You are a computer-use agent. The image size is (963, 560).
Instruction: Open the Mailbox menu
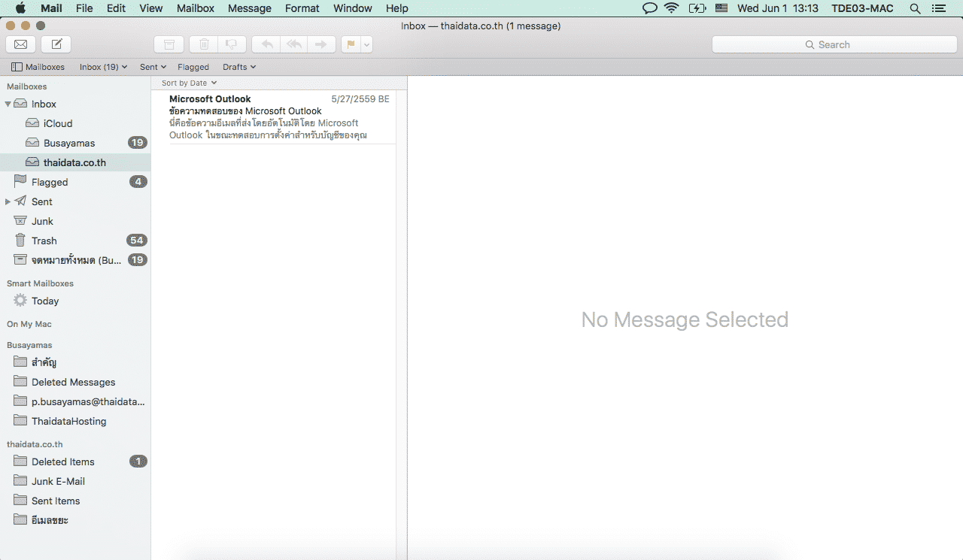pos(196,8)
